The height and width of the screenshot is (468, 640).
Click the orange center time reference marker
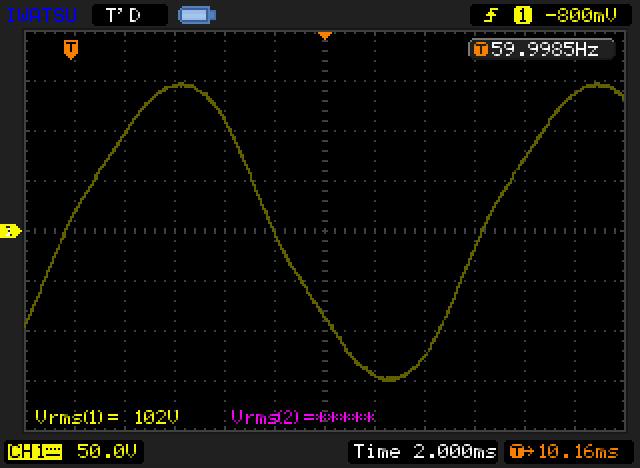(x=325, y=36)
